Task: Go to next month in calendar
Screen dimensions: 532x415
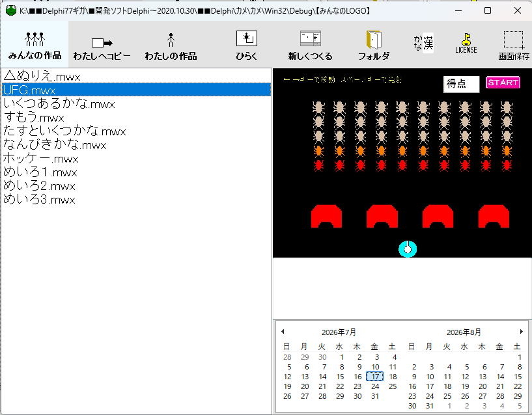Action: coord(521,332)
